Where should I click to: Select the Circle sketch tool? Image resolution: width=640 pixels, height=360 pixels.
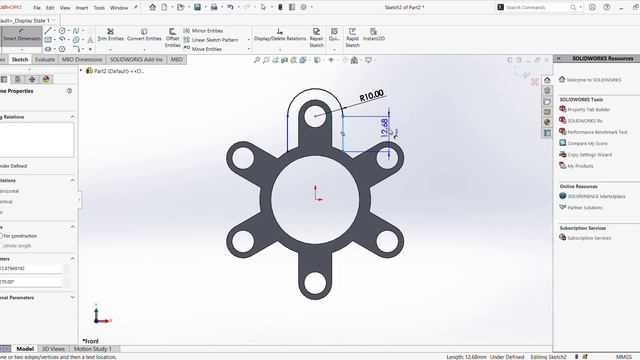tap(62, 31)
